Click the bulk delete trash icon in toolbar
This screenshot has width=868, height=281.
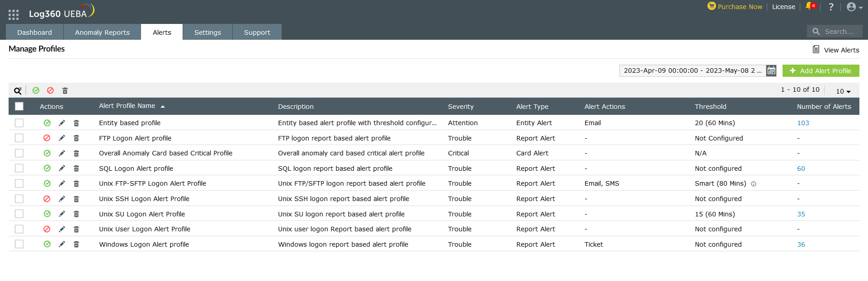coord(65,91)
